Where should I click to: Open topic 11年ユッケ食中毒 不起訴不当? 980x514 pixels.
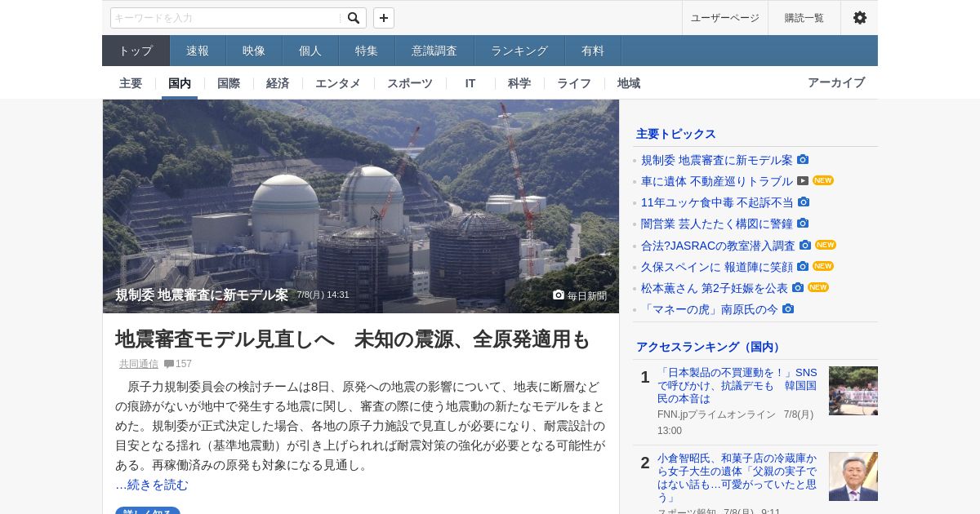(x=717, y=202)
